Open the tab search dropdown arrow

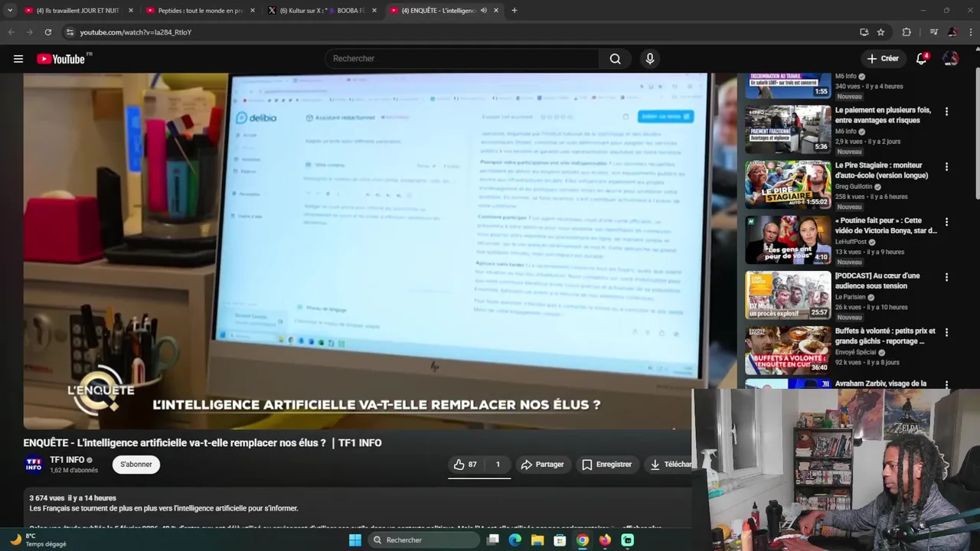[10, 11]
